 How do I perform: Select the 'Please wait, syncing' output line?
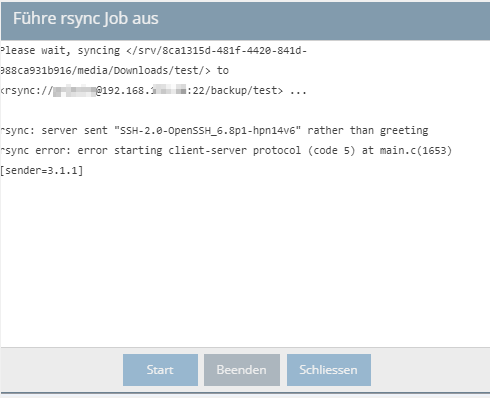[x=153, y=51]
